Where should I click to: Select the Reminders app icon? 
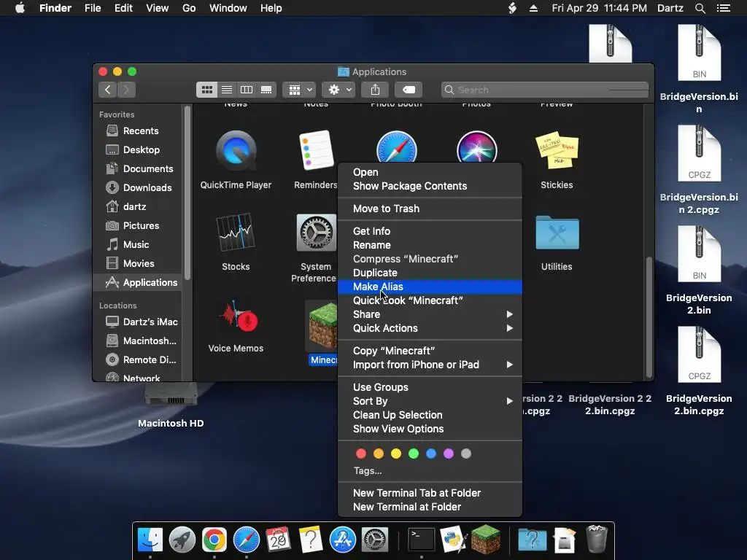pos(316,150)
